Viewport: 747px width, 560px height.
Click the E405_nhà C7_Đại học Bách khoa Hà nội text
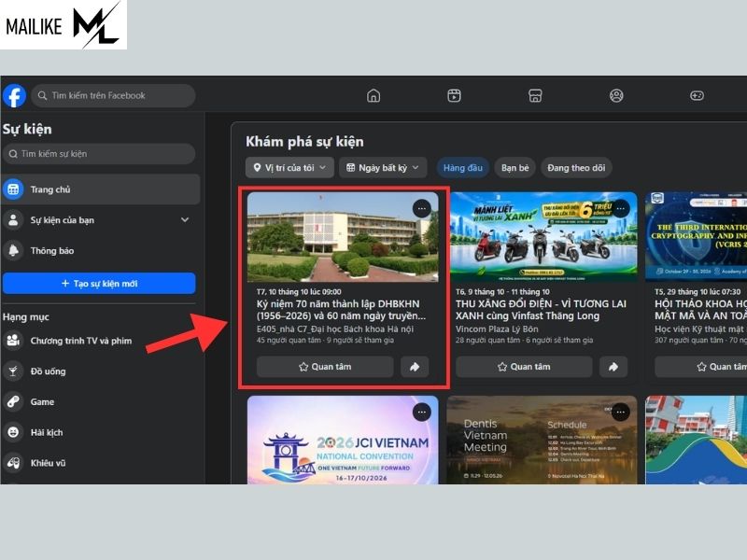tap(335, 329)
